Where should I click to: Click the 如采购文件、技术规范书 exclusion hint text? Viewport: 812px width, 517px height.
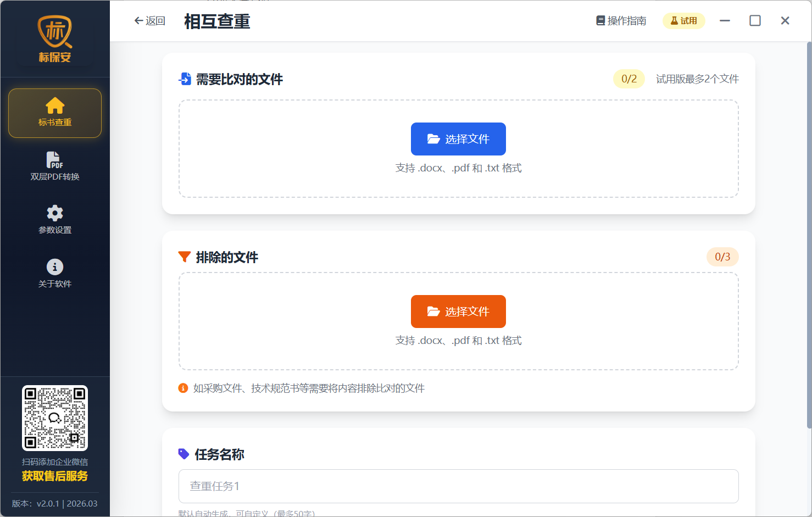click(x=309, y=388)
